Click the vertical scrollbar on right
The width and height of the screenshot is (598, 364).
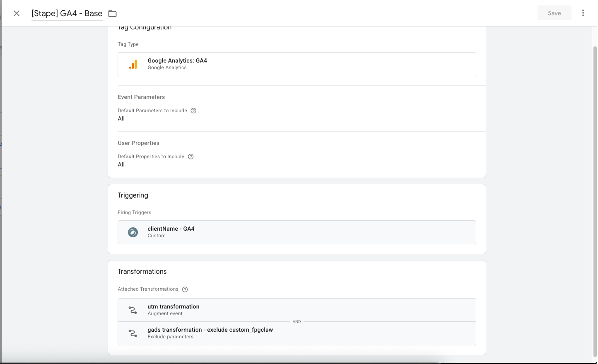595,199
